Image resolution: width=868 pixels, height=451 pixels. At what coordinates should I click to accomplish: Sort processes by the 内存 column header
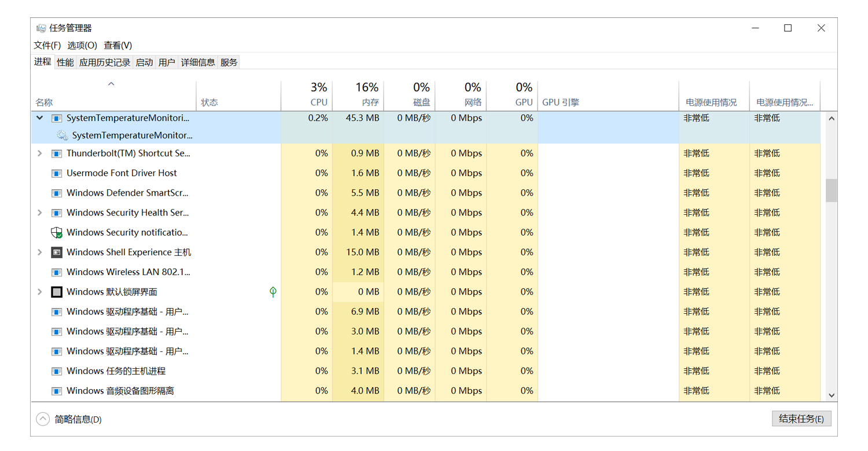pos(367,96)
